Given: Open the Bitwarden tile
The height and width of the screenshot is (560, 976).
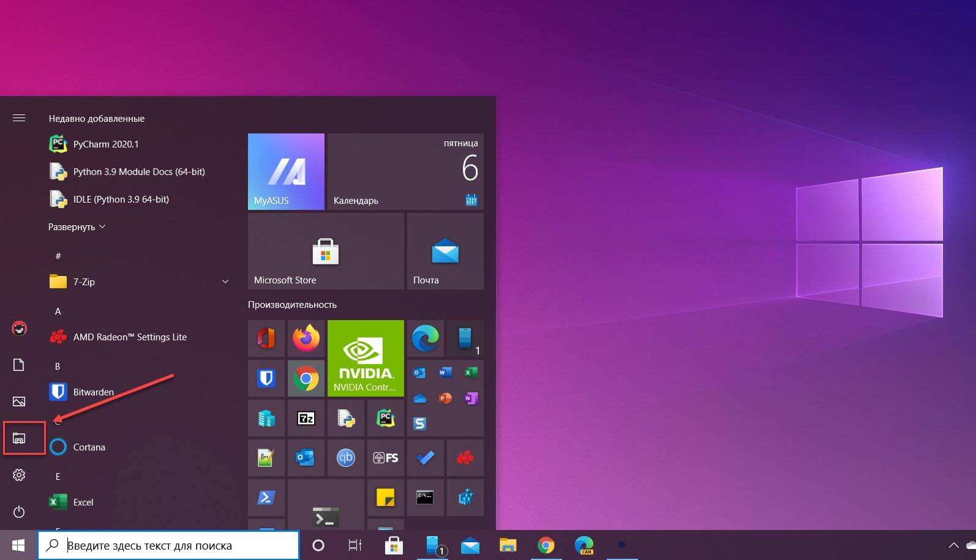Looking at the screenshot, I should click(x=266, y=378).
